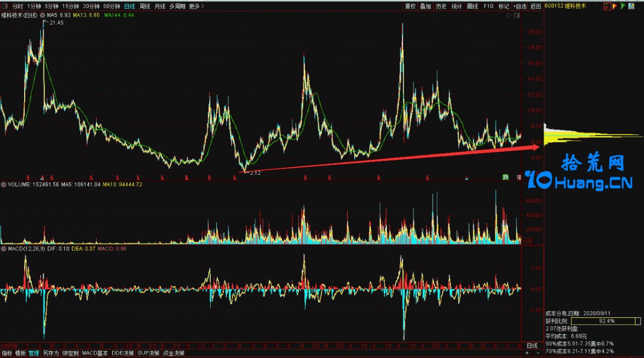Click the 绑定到 bind-to tab
Viewport: 644px width, 358px height.
tap(70, 354)
